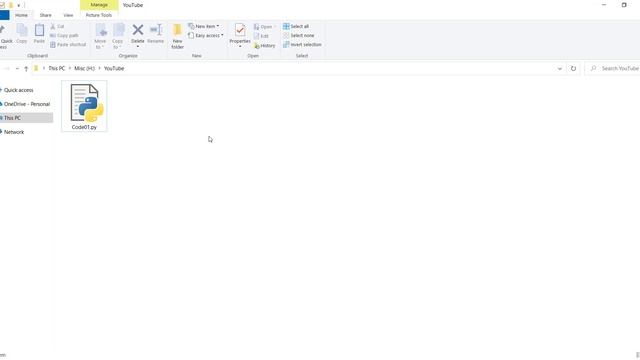Click Select all in the ribbon
640x360 pixels.
pos(296,26)
